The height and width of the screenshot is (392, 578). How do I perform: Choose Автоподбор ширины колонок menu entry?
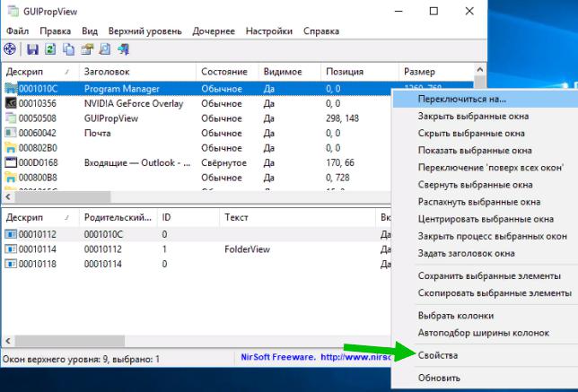485,333
